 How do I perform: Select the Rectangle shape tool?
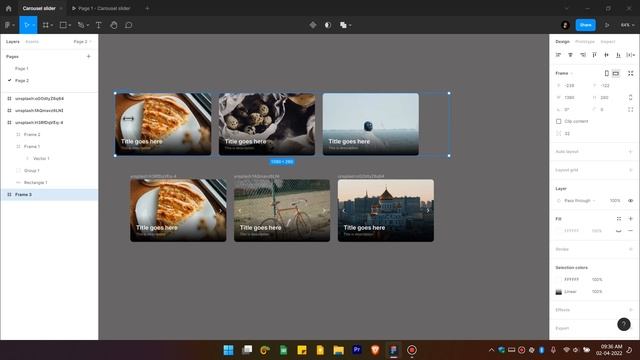[63, 25]
